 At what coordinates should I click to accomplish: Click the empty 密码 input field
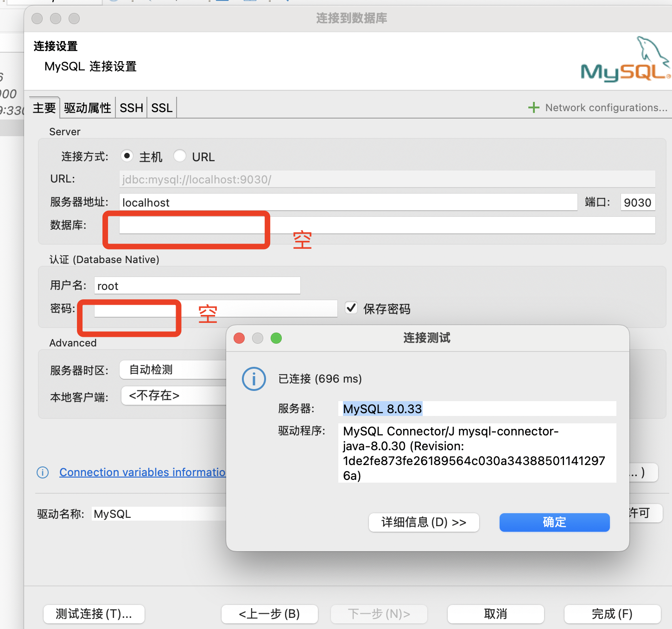[x=216, y=308]
